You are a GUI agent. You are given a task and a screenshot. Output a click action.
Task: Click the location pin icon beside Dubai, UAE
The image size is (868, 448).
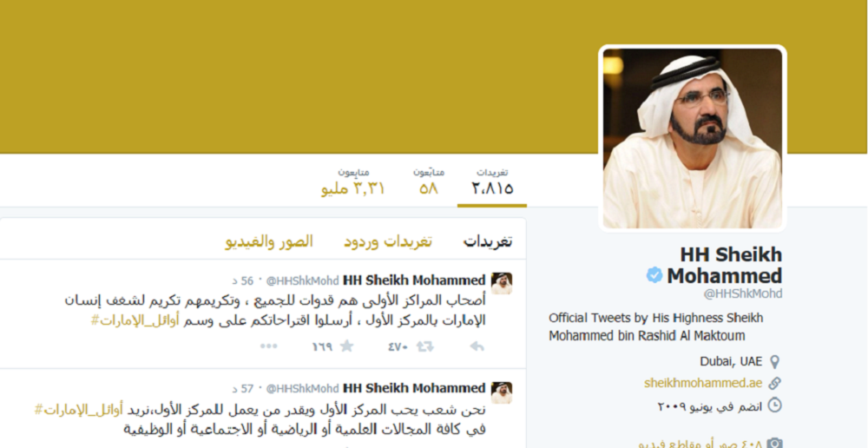pyautogui.click(x=775, y=362)
